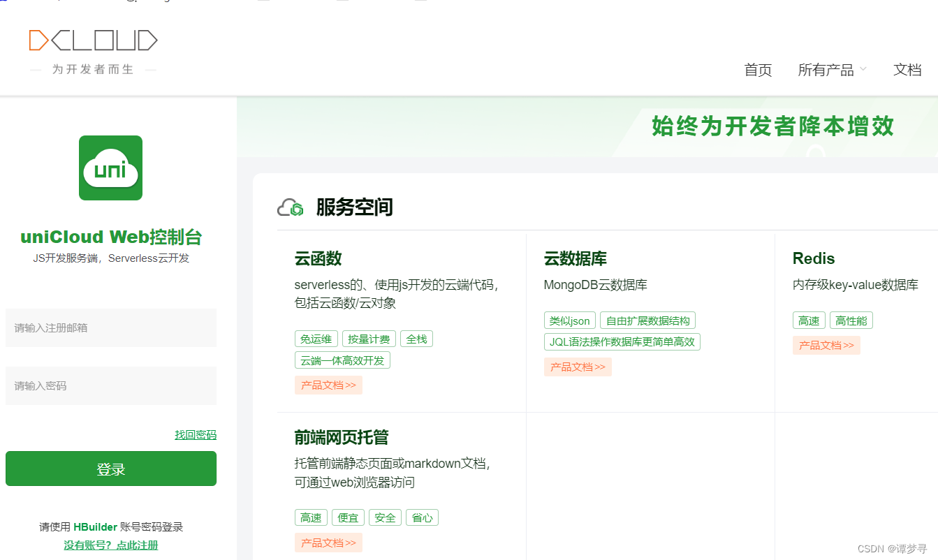Click the 自由扩展数据结构 tag
Image resolution: width=938 pixels, height=560 pixels.
coord(647,320)
